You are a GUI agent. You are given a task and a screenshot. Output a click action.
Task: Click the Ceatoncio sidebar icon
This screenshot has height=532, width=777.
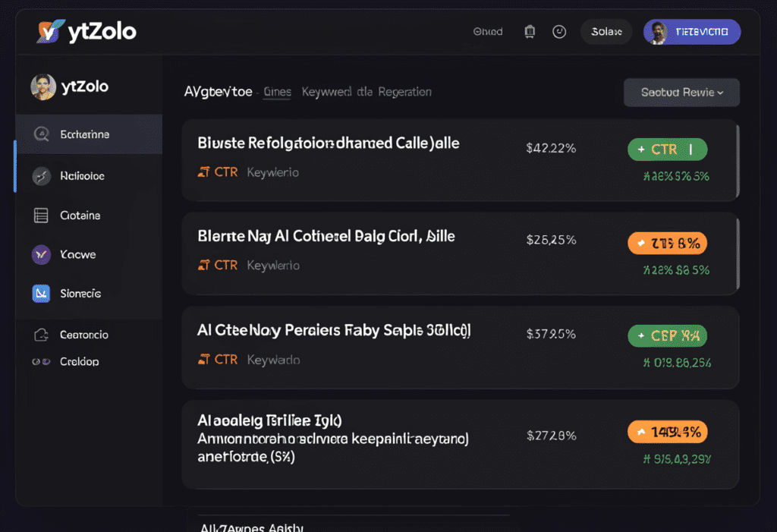[x=42, y=335]
